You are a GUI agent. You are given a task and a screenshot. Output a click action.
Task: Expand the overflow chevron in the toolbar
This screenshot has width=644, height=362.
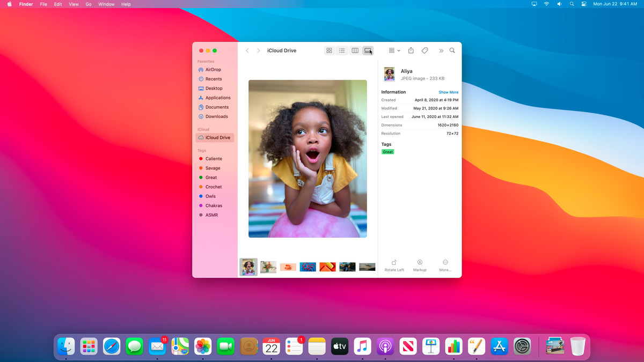pos(441,50)
